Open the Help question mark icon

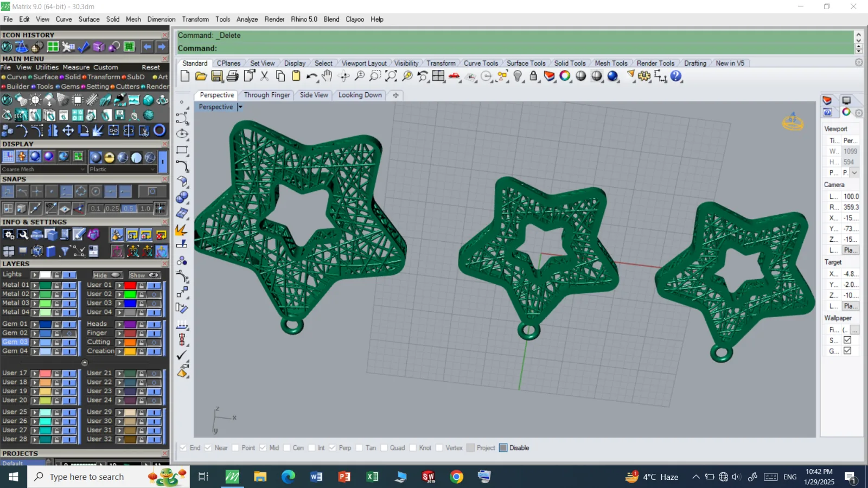[676, 76]
